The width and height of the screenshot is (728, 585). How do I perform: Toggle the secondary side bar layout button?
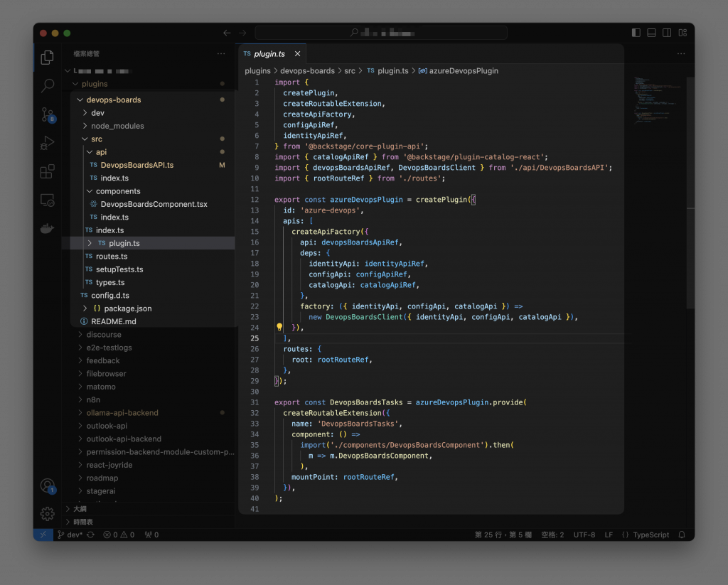(667, 33)
